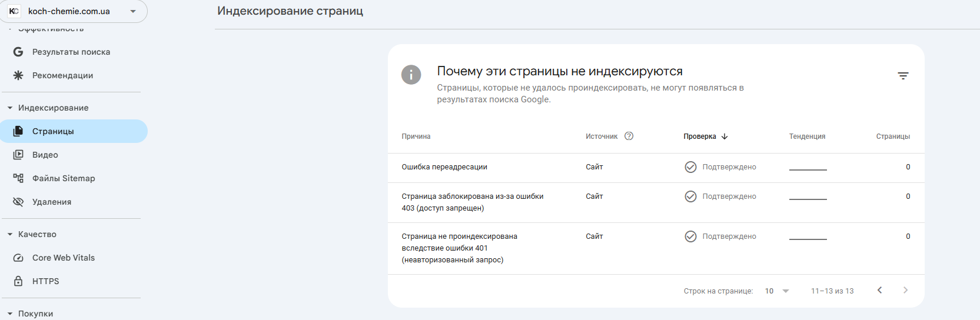Image resolution: width=980 pixels, height=320 pixels.
Task: Click the filter rows icon
Action: pos(903,76)
